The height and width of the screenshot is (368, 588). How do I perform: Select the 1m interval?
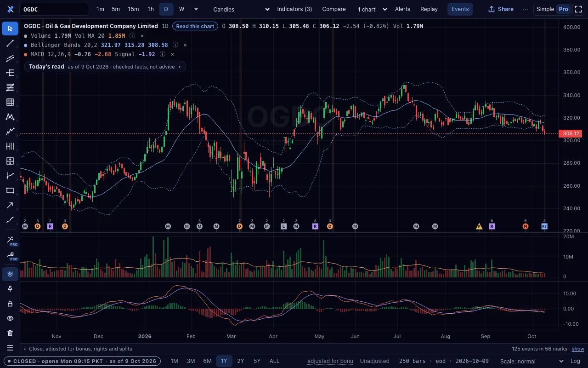click(100, 9)
